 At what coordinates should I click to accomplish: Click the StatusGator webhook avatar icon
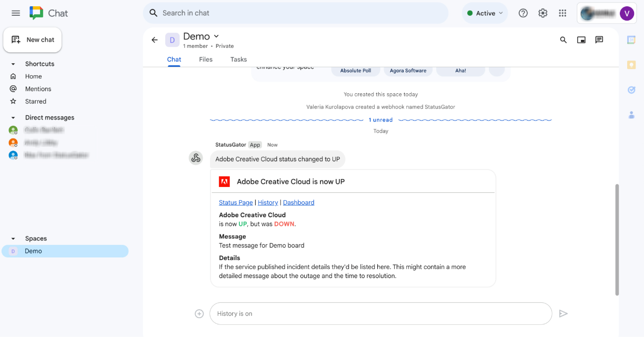point(196,158)
